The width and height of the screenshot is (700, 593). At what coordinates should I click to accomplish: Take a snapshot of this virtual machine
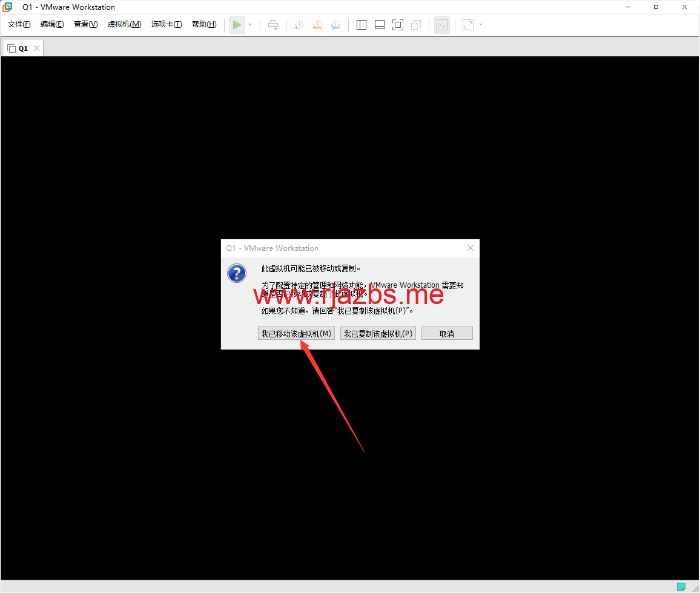click(299, 25)
